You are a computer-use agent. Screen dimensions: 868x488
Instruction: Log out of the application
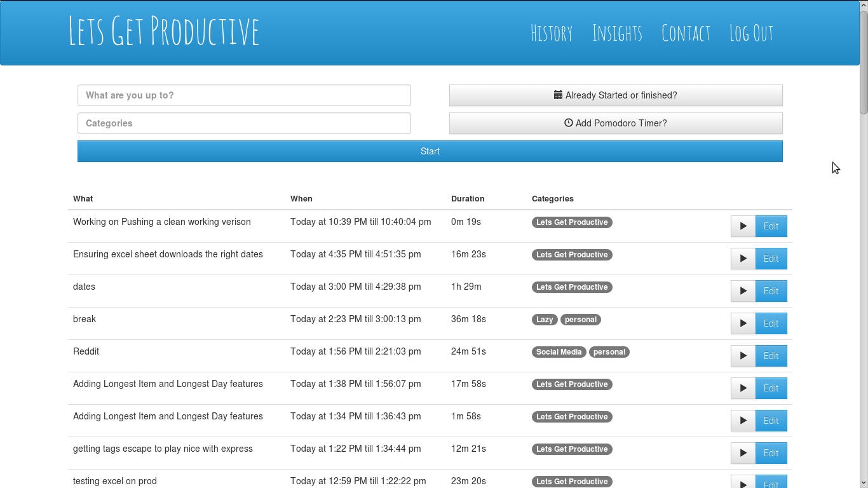751,33
